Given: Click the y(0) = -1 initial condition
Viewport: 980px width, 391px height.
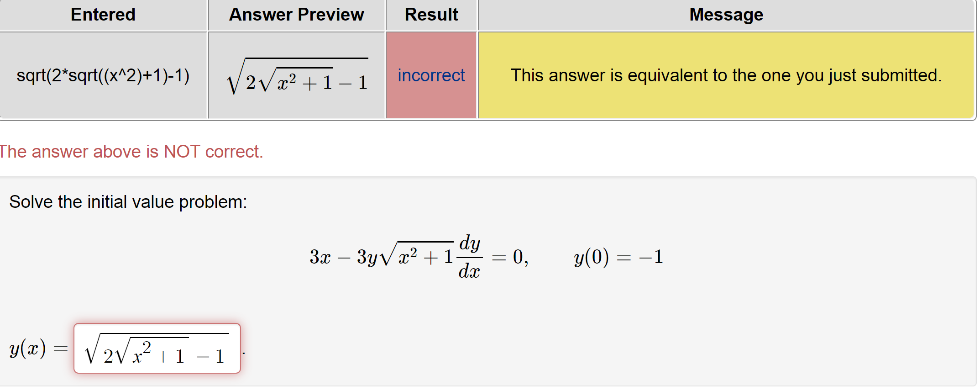Looking at the screenshot, I should [618, 257].
